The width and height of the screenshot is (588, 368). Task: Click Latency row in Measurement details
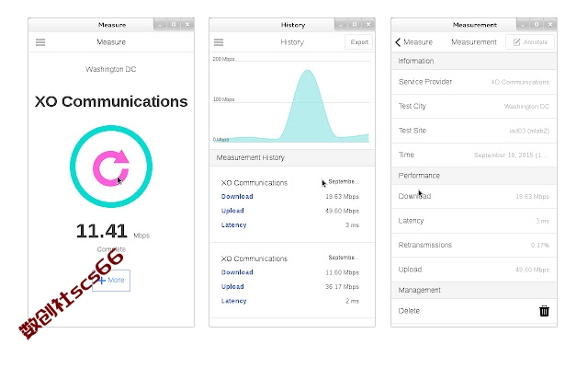(x=474, y=221)
